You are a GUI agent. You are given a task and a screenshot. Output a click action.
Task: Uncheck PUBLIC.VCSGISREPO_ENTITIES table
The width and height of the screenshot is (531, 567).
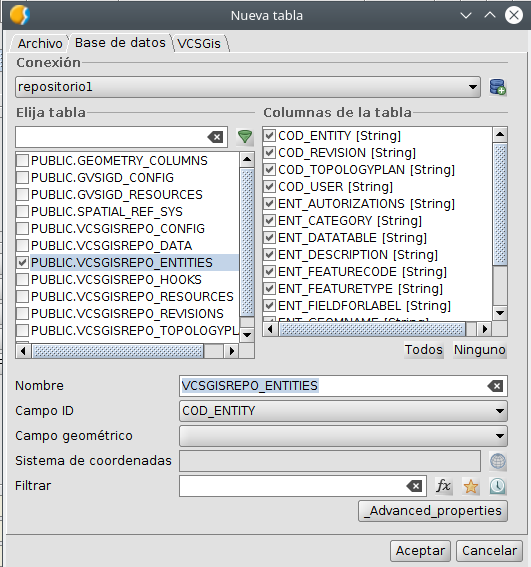pyautogui.click(x=22, y=262)
